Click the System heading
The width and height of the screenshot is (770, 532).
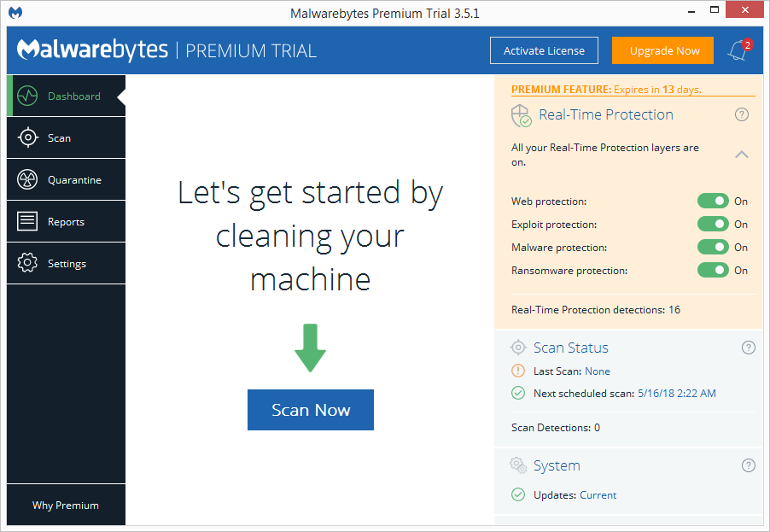(557, 465)
